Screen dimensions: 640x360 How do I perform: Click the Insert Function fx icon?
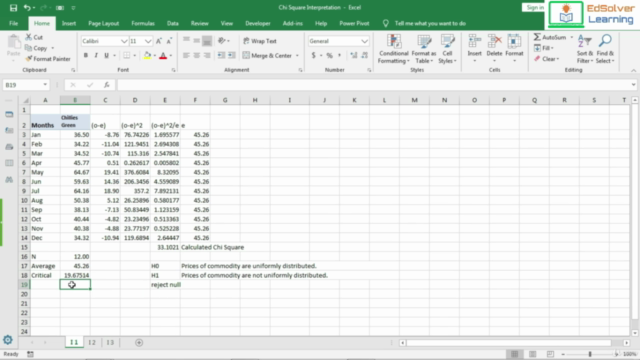click(x=107, y=85)
